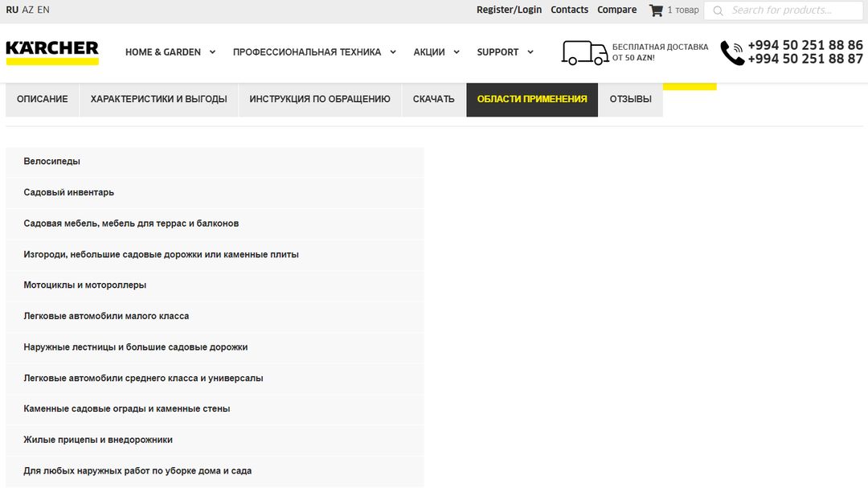
Task: Switch to Описание tab
Action: pos(42,99)
